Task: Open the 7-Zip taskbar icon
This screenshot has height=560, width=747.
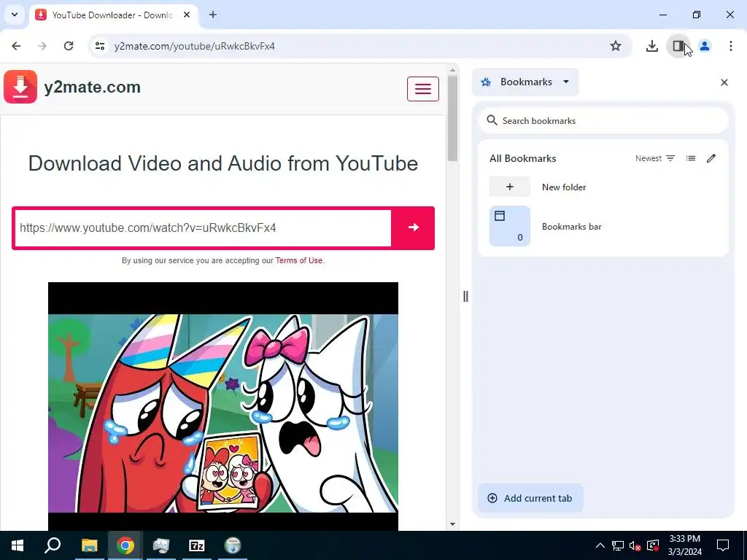Action: (x=197, y=545)
